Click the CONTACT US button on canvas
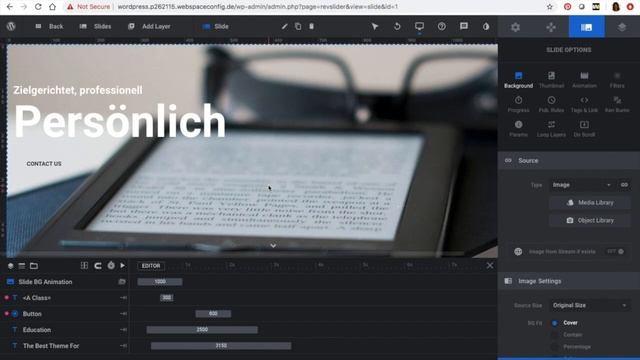 (x=44, y=164)
